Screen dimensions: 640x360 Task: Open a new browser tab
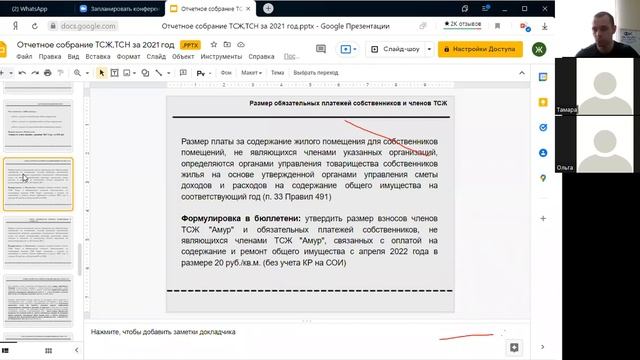point(268,8)
